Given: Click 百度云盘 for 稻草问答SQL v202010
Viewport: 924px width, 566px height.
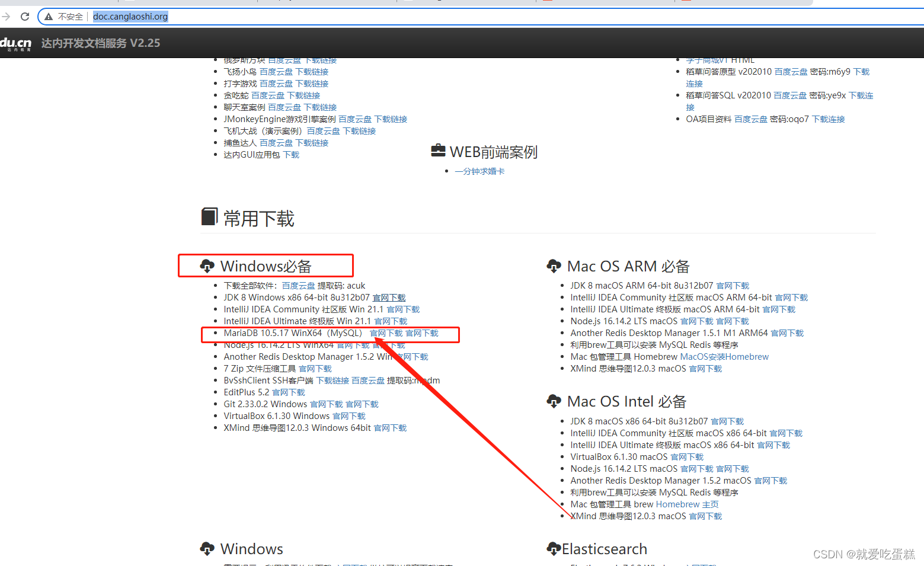Looking at the screenshot, I should (x=790, y=95).
